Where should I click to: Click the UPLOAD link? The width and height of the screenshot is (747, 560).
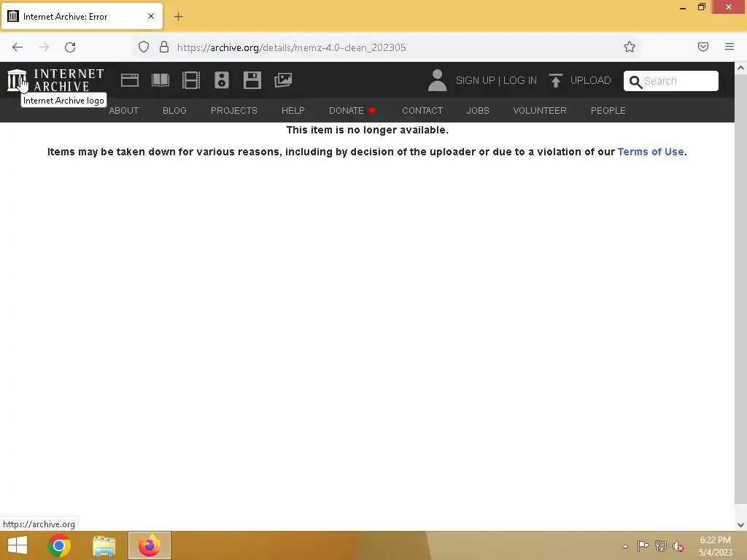(x=590, y=80)
